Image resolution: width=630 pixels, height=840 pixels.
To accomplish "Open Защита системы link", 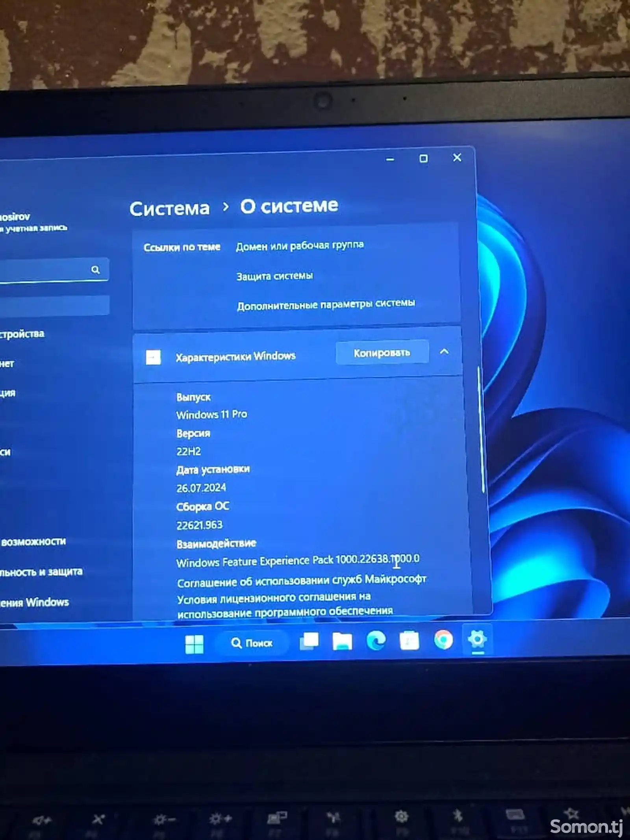I will click(x=274, y=276).
